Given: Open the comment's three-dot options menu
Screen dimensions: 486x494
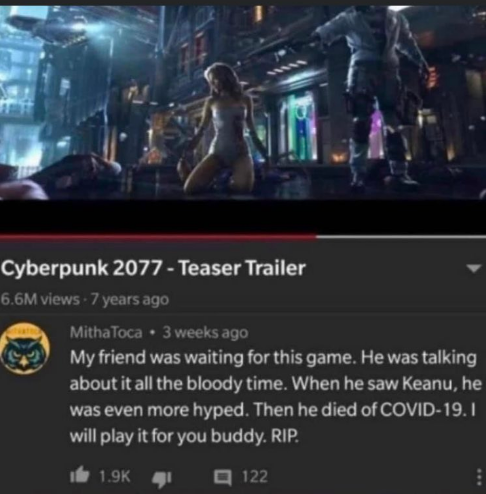Looking at the screenshot, I should pos(479,477).
